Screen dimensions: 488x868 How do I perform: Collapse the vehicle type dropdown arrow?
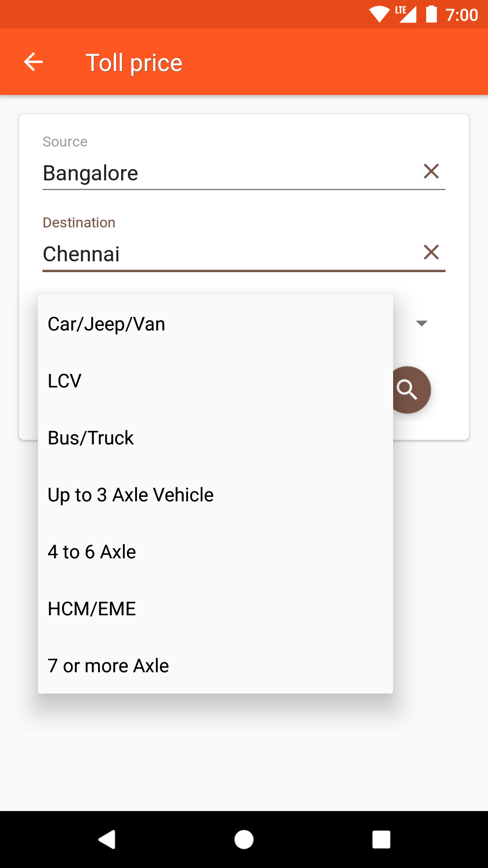(x=422, y=323)
